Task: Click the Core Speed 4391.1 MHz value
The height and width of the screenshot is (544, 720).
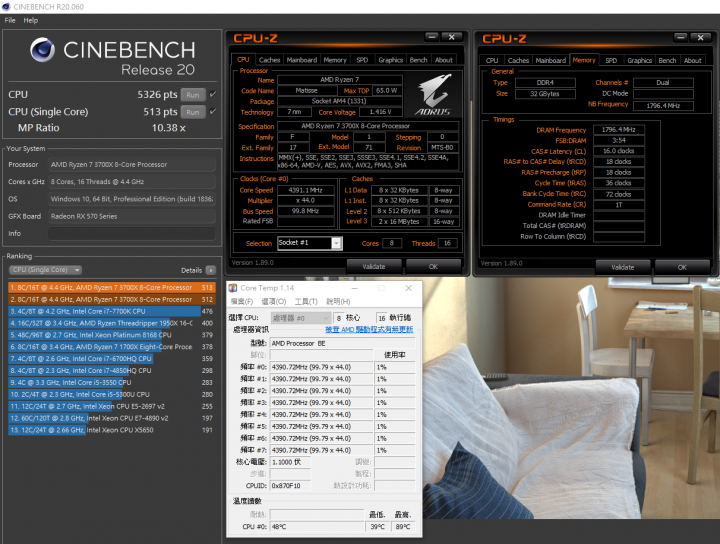Action: coord(305,190)
